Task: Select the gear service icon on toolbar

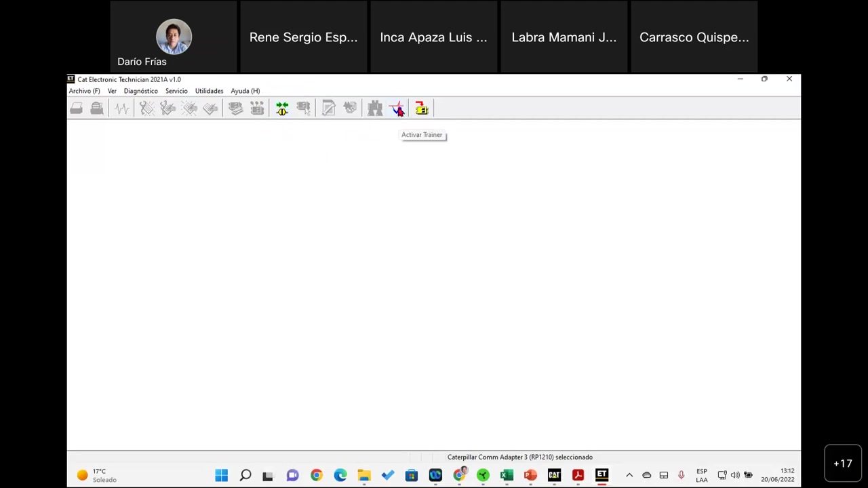Action: tap(349, 108)
